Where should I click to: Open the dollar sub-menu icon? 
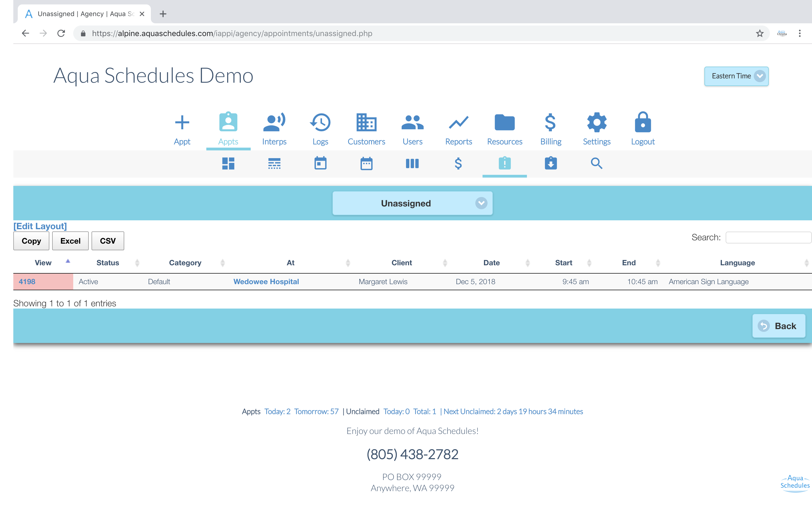(458, 164)
